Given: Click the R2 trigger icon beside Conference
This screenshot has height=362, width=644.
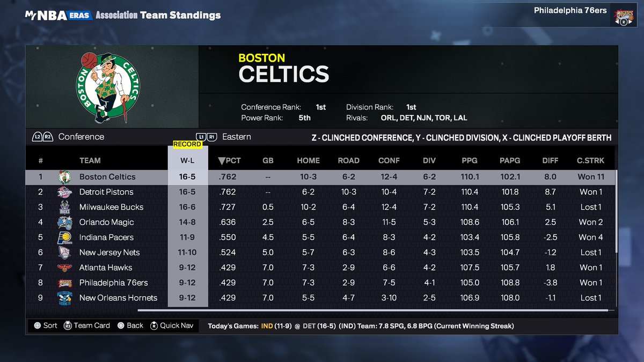Looking at the screenshot, I should pos(48,137).
